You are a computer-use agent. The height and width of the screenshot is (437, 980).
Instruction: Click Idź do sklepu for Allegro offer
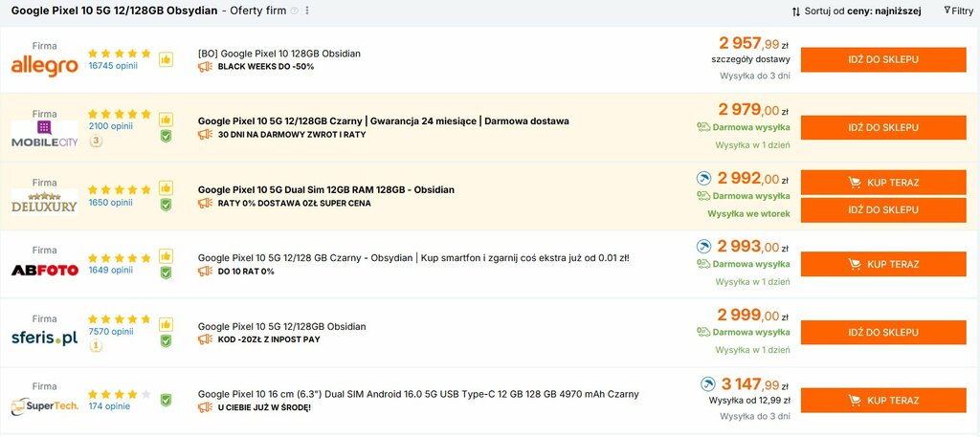[882, 59]
